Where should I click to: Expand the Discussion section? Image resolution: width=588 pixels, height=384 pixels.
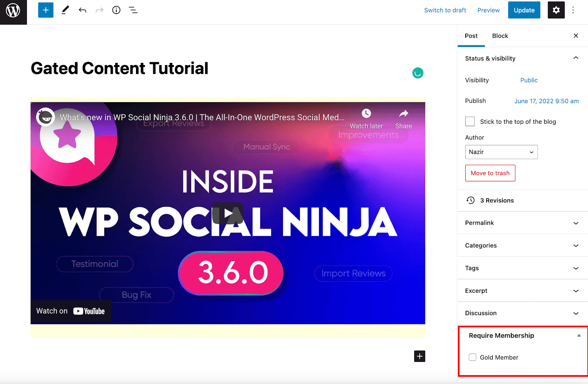(x=523, y=313)
